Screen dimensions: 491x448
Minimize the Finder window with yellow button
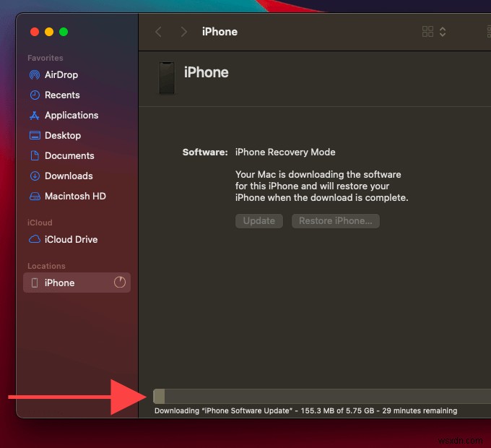49,32
